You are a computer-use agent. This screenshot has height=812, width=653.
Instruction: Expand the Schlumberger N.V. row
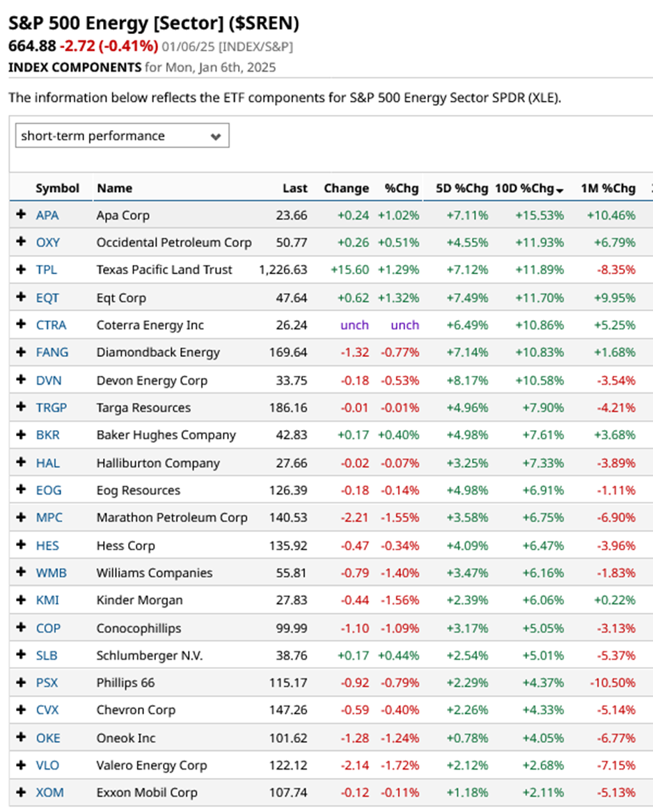click(x=21, y=655)
